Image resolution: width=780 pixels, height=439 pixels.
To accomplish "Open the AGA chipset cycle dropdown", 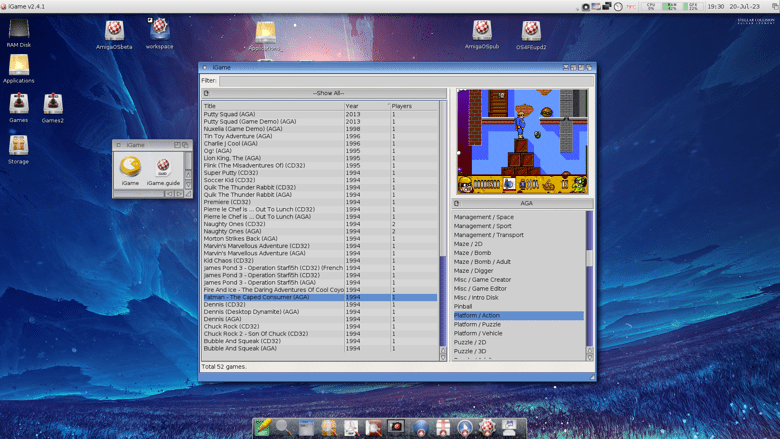I will [525, 203].
